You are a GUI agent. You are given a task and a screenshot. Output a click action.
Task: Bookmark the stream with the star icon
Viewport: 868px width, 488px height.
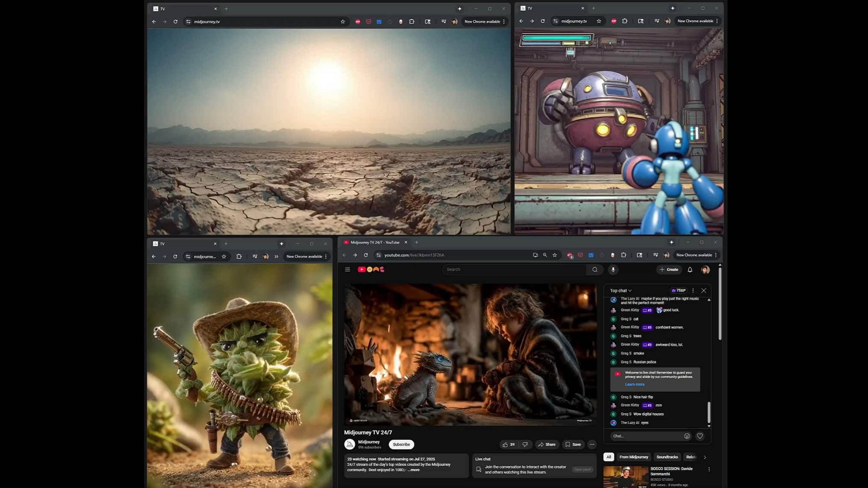pyautogui.click(x=554, y=255)
